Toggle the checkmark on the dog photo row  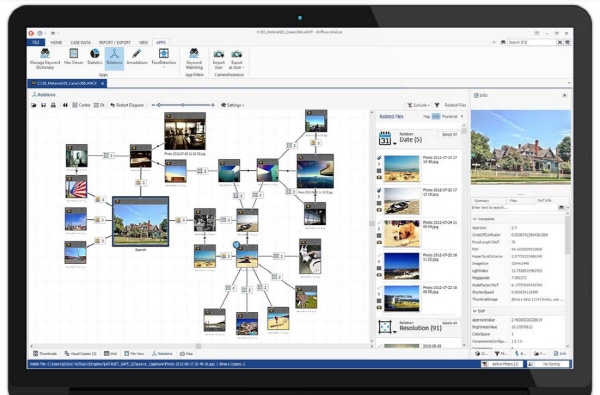379,223
